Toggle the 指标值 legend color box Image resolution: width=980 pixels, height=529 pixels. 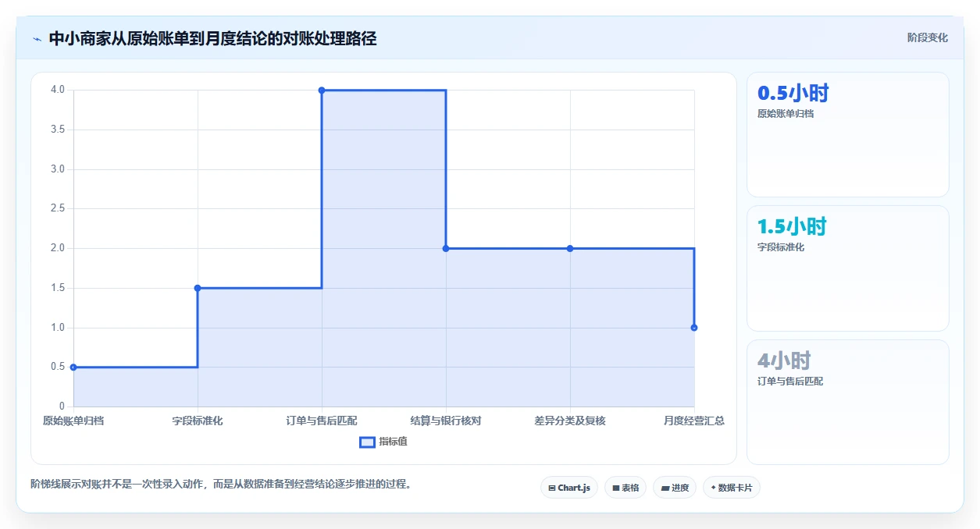(x=367, y=442)
